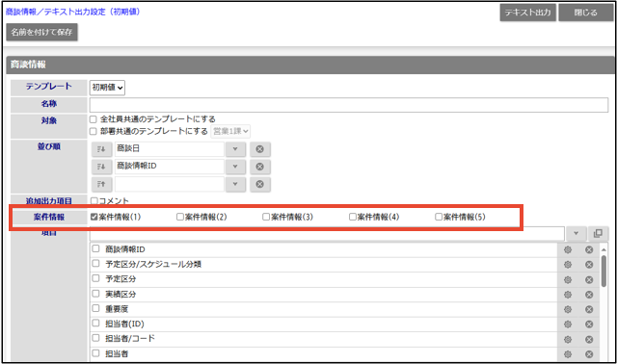The image size is (617, 364).
Task: Tick the 予定区分/スケジュール分類 item checkbox
Action: tap(95, 263)
